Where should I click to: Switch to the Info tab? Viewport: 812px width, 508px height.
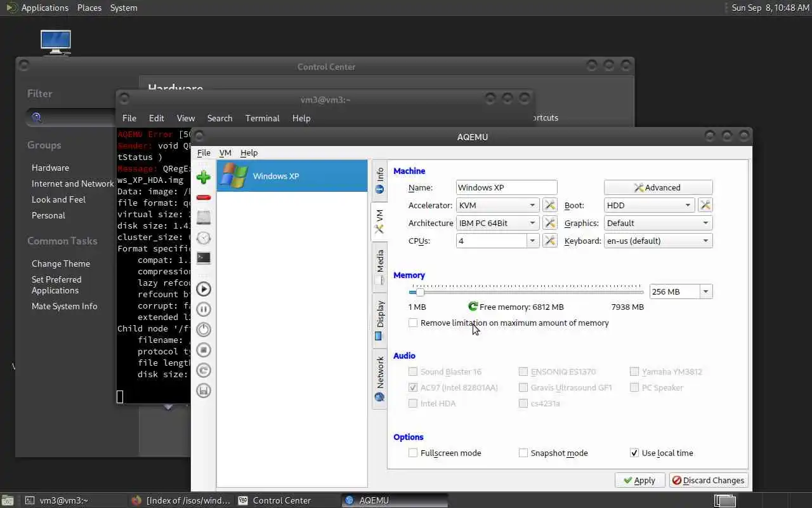pyautogui.click(x=379, y=180)
